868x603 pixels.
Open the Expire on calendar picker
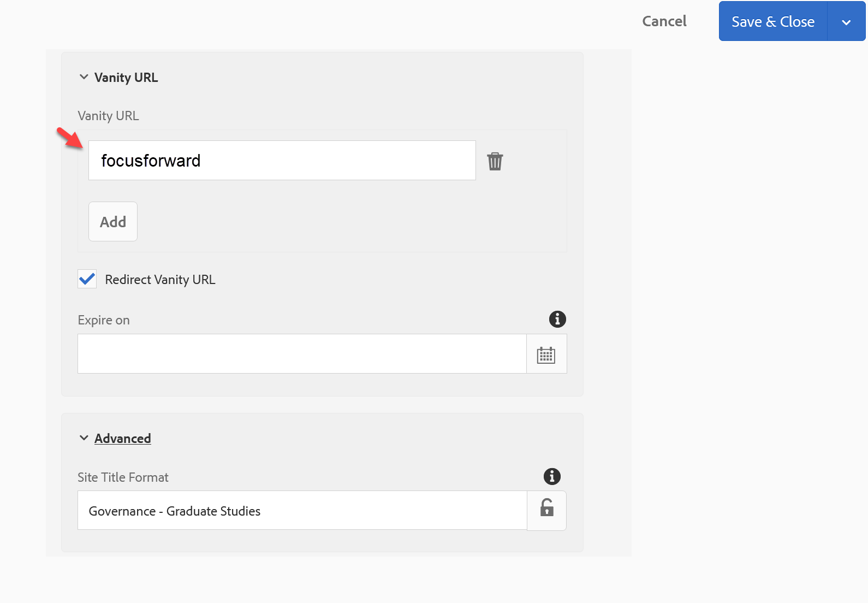546,354
